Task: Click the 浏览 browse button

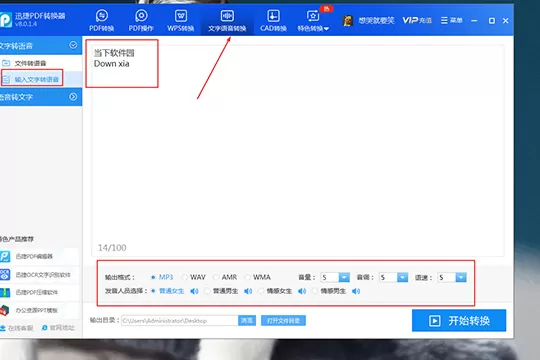Action: click(x=247, y=321)
